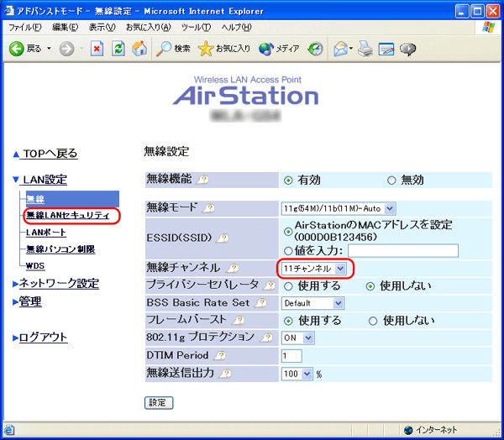Open the 無線LANセキュリティ link

pos(68,215)
